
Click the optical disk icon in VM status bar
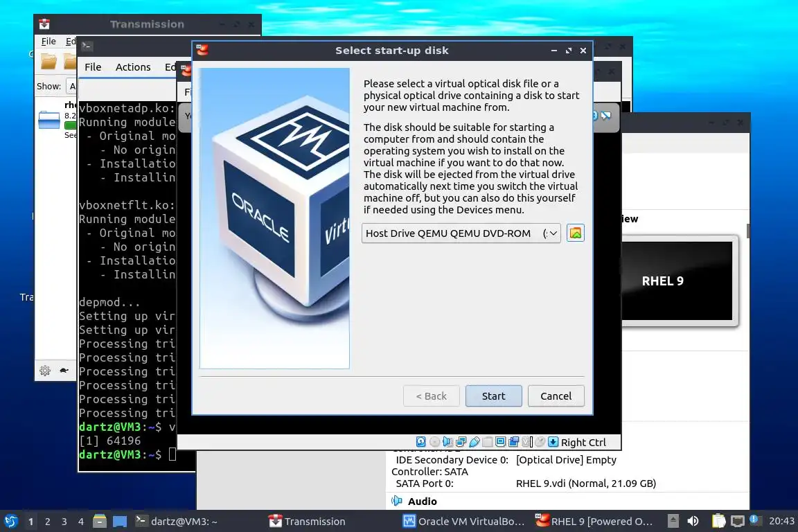click(434, 442)
